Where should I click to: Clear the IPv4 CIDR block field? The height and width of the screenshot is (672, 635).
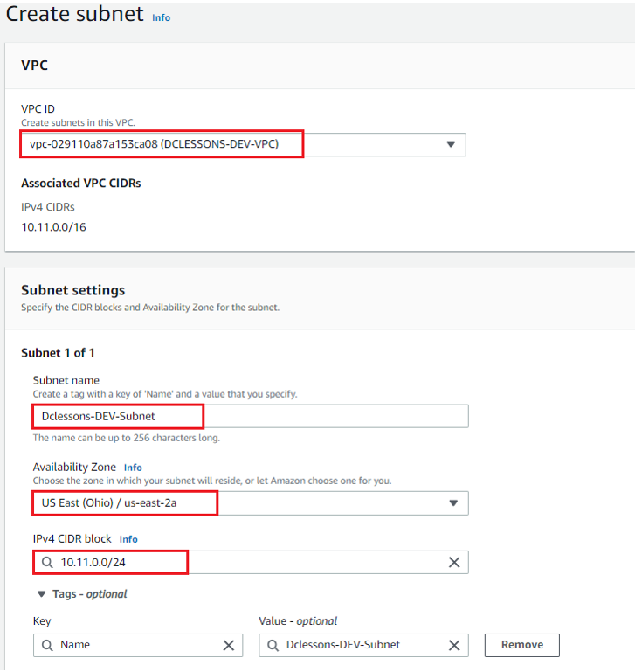click(x=454, y=562)
